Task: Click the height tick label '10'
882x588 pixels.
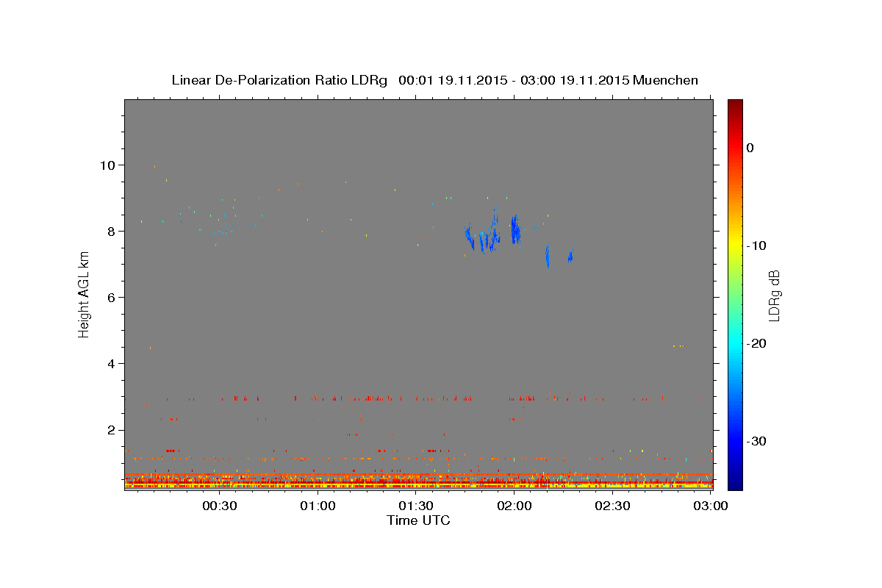Action: tap(110, 165)
